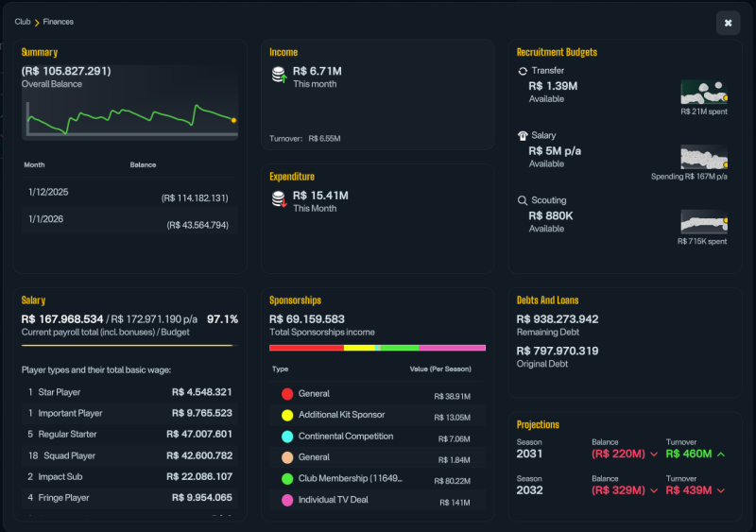This screenshot has height=532, width=756.
Task: Select the pink Individual TV Deal dot
Action: (287, 500)
